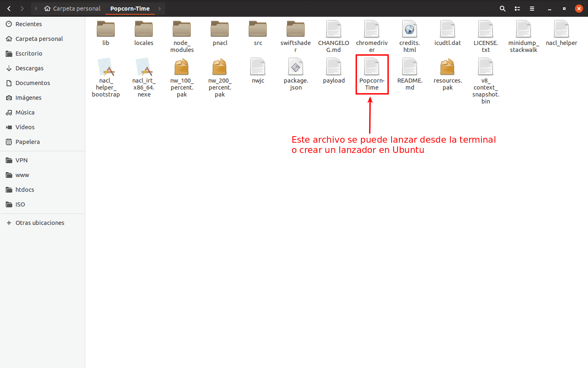Select the Popcorn-Time executable file icon
588x368 pixels.
coord(372,67)
